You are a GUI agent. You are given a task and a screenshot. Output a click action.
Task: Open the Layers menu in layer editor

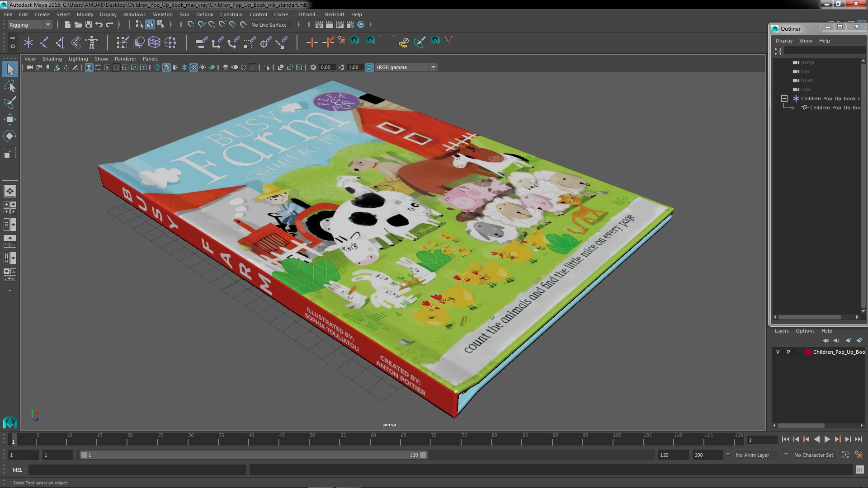tap(782, 331)
